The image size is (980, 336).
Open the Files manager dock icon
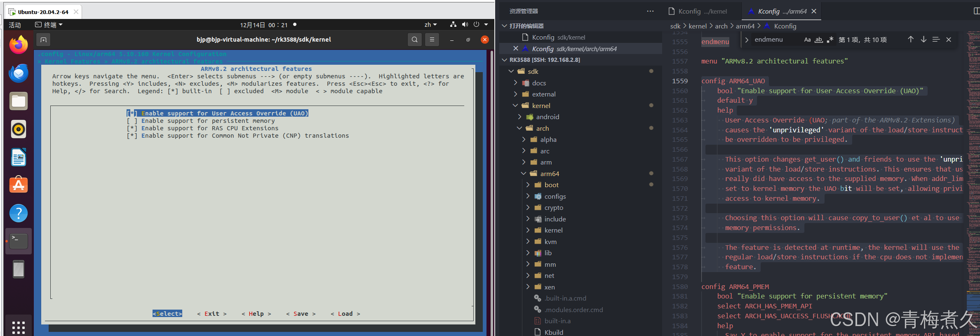pyautogui.click(x=19, y=101)
